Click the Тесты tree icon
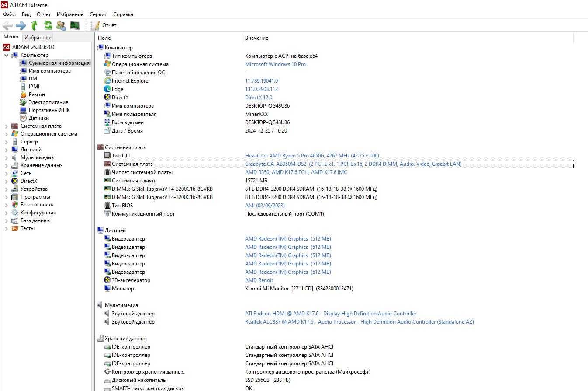Screen dimensions: 588x391 coord(15,228)
